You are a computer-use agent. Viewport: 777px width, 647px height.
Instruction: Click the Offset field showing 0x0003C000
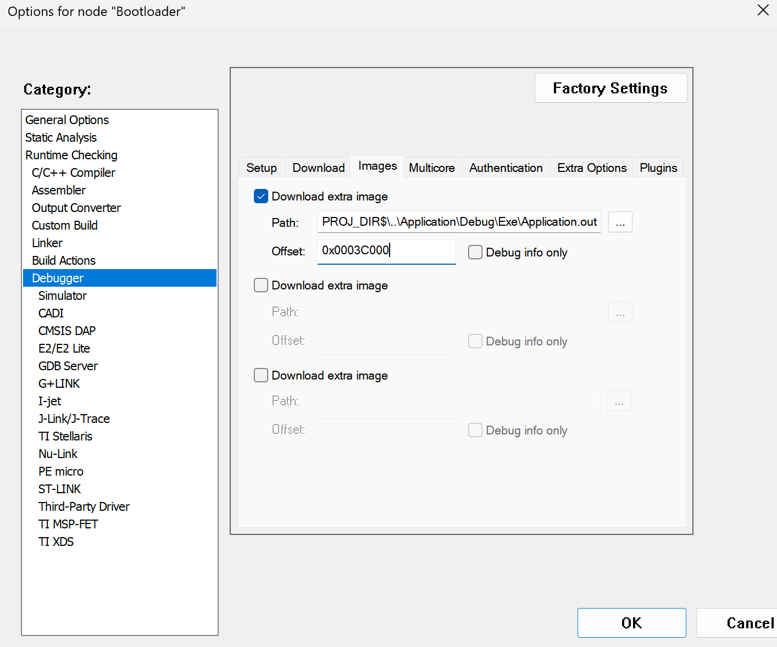(387, 251)
